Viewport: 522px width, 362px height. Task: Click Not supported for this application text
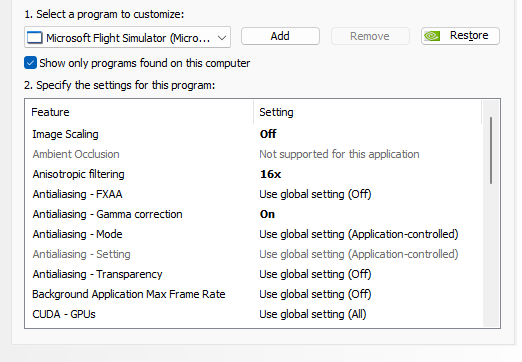(339, 154)
